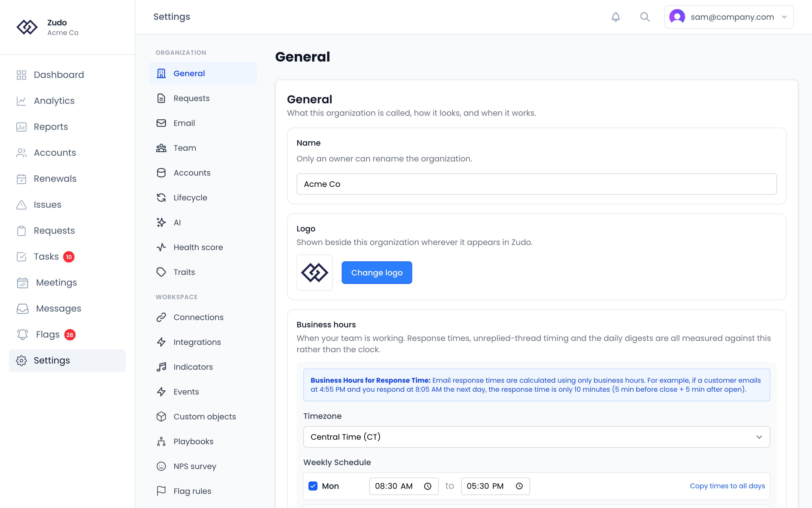Click the Traits tag icon
This screenshot has width=812, height=508.
click(161, 272)
